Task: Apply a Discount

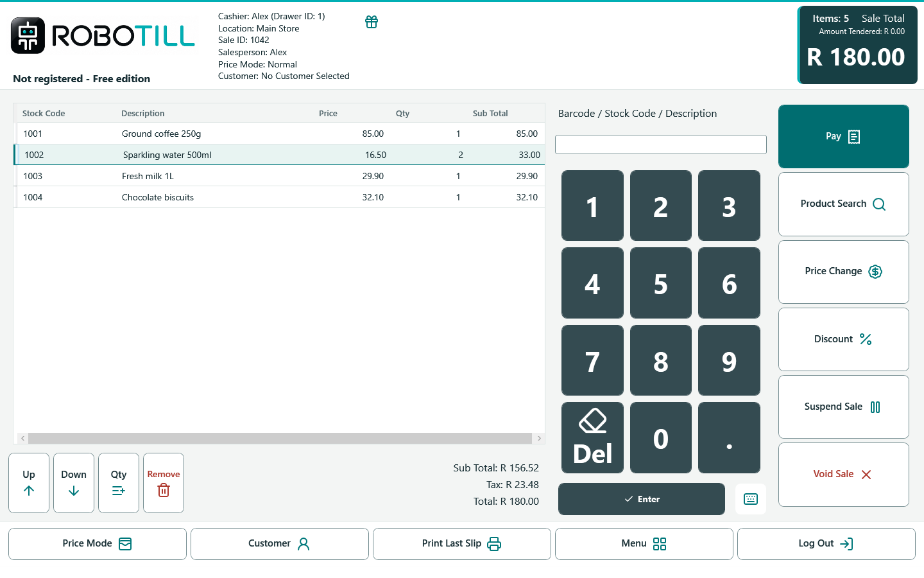Action: click(844, 339)
